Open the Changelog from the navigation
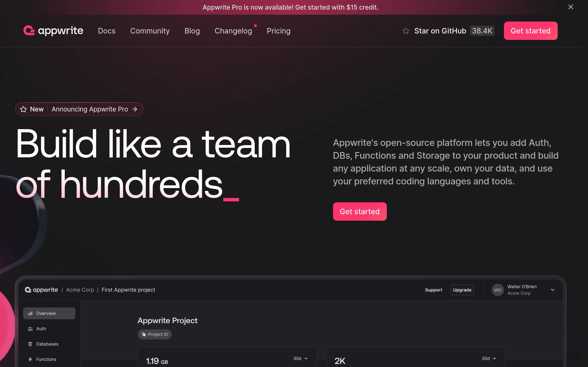Viewport: 588px width, 367px height. [233, 31]
